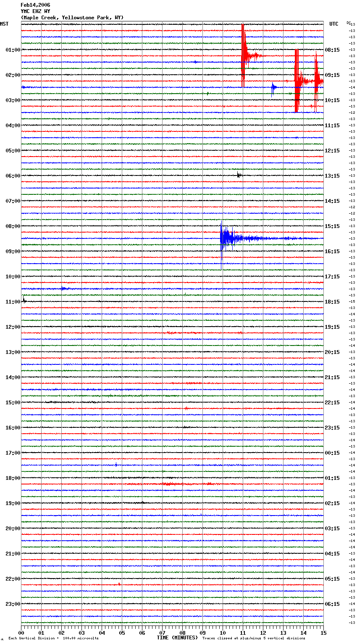Screen dimensions: 357x644
Task: Select the 07:00 MST row label
Action: (13, 201)
